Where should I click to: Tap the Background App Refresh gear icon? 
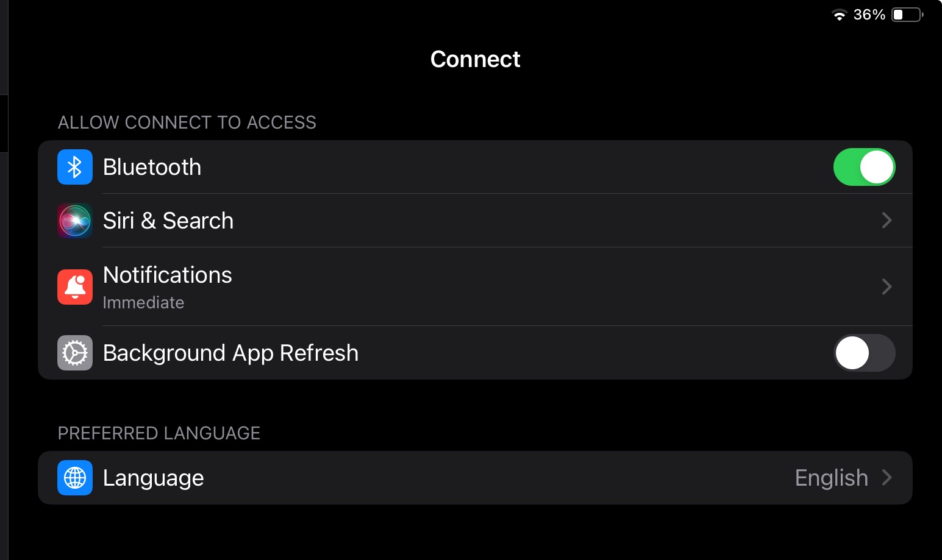click(x=75, y=353)
